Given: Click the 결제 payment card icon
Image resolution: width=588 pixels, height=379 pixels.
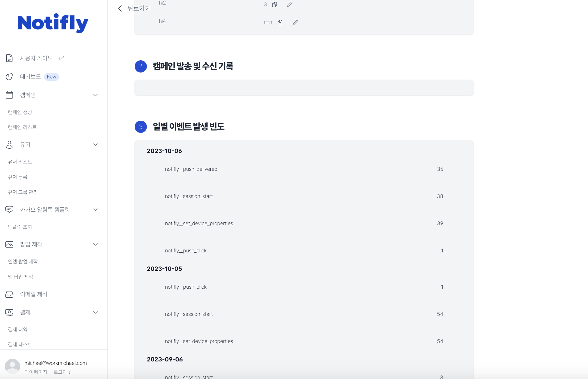Looking at the screenshot, I should (x=9, y=312).
